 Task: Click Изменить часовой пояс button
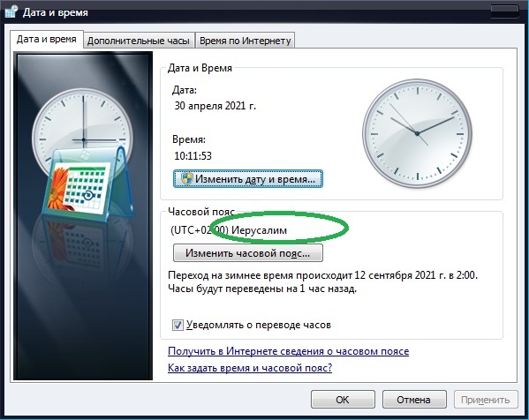248,253
